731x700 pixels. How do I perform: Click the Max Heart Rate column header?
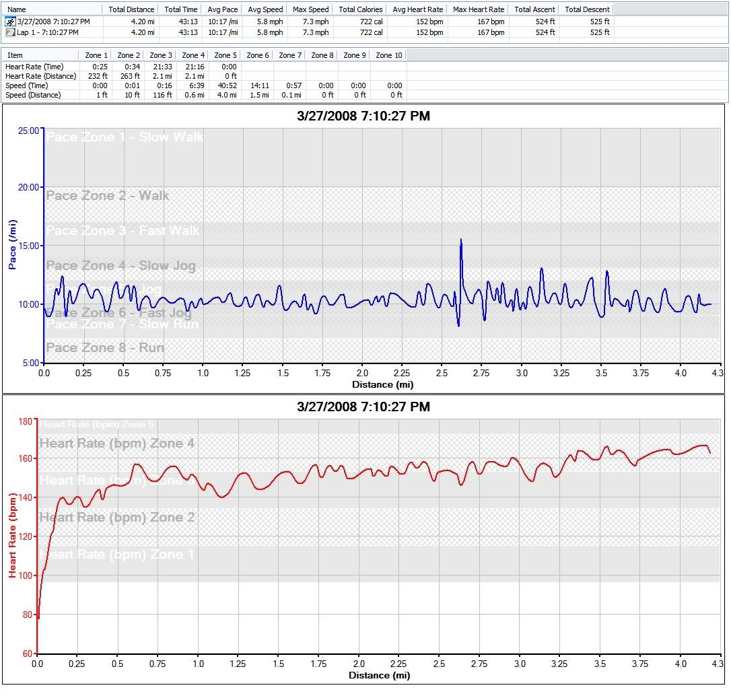click(479, 9)
